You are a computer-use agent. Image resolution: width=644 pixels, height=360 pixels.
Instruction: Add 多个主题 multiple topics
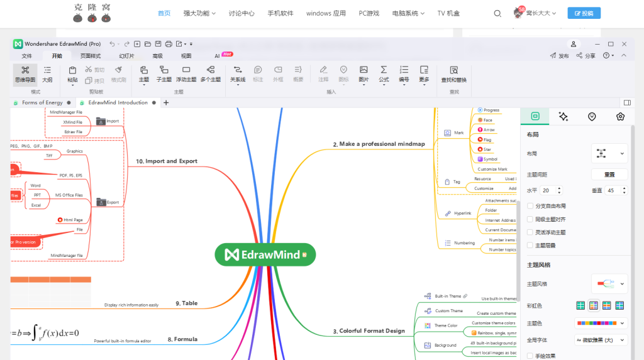211,74
